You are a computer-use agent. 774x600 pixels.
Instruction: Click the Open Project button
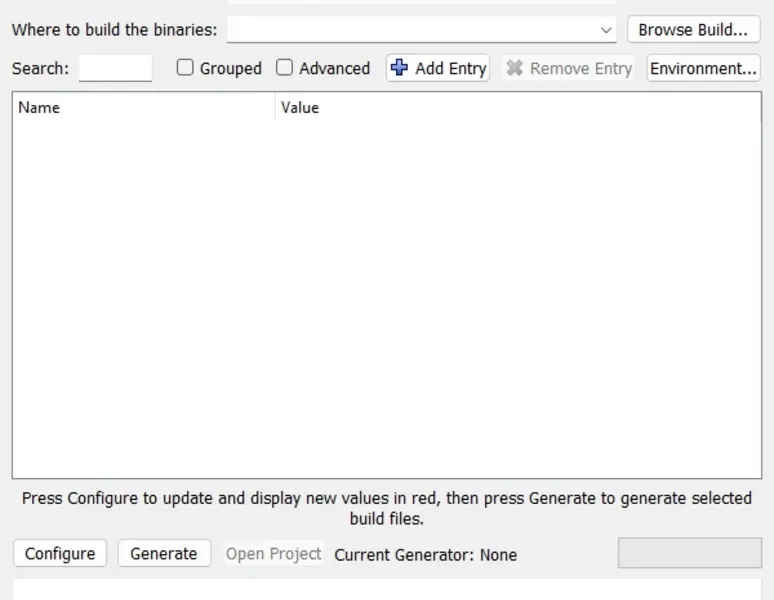click(273, 553)
